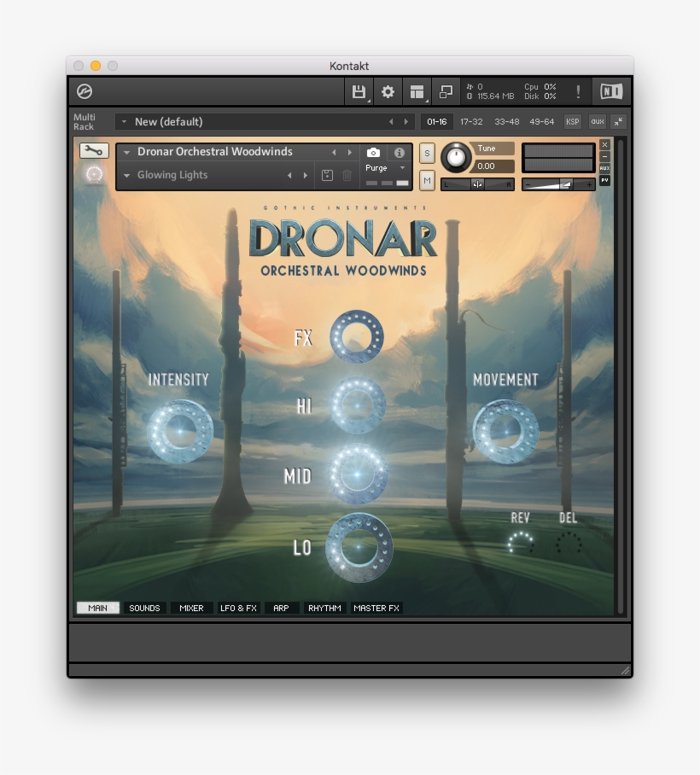Toggle the KSP multi script button

pyautogui.click(x=573, y=121)
